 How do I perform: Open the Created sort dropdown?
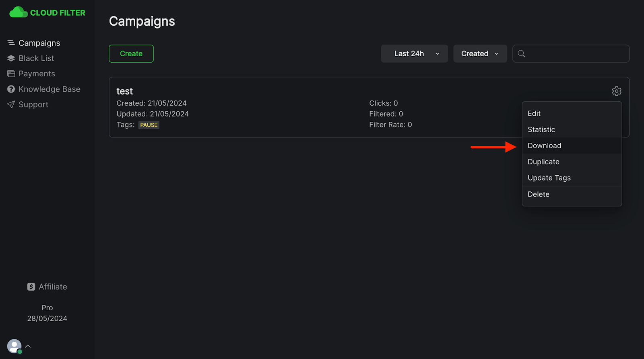point(480,54)
